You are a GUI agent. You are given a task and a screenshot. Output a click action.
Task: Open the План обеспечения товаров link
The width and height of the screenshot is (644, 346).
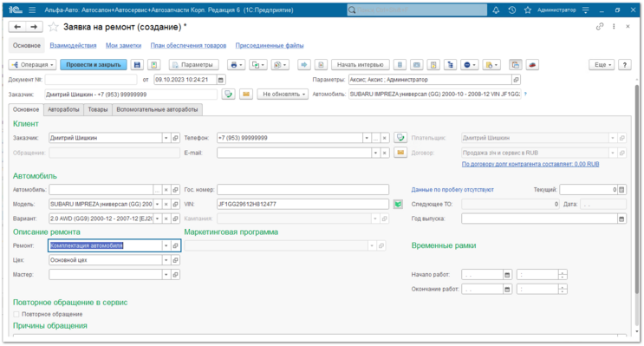188,46
